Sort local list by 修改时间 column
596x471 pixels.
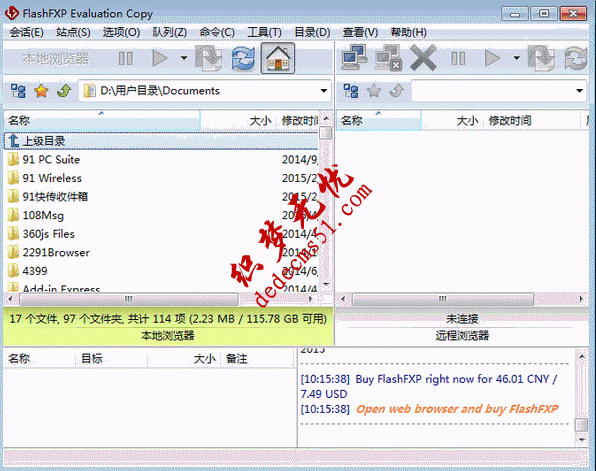[299, 121]
